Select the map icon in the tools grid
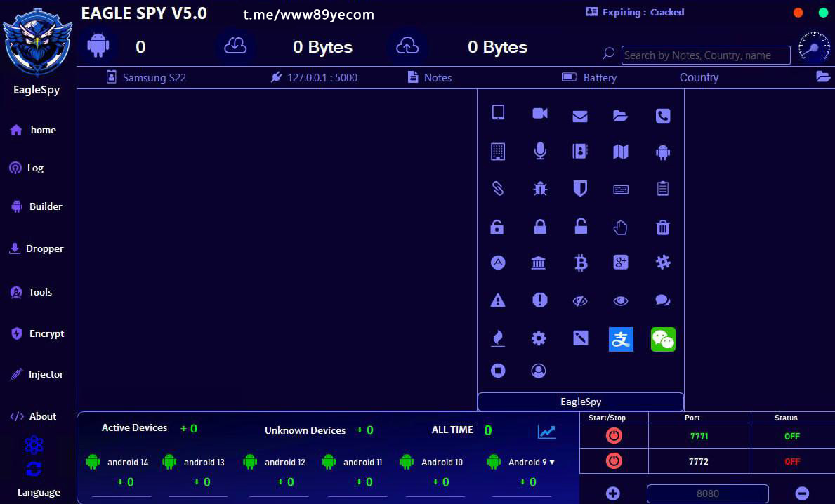 [x=621, y=152]
